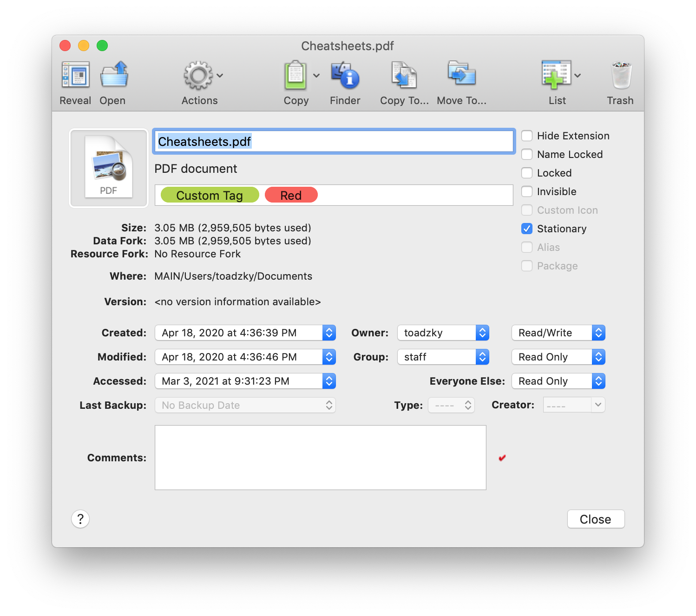Image resolution: width=696 pixels, height=616 pixels.
Task: Click the Move To toolbar icon
Action: pyautogui.click(x=461, y=76)
